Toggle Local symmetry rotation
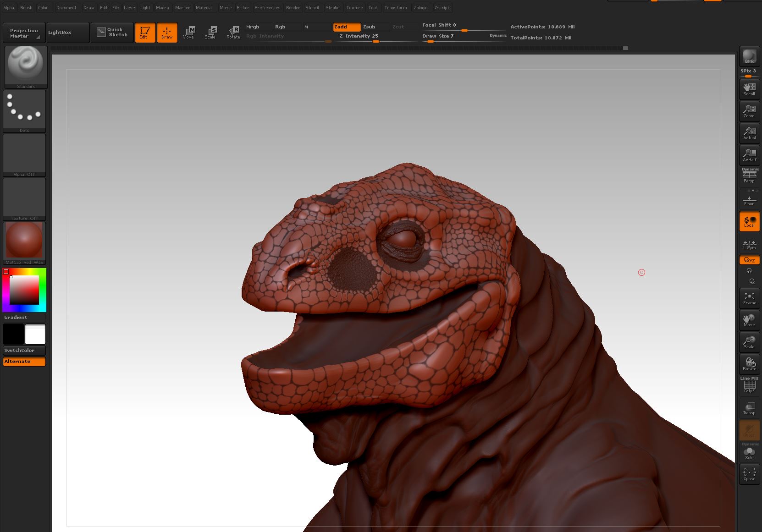762x532 pixels. 749,221
